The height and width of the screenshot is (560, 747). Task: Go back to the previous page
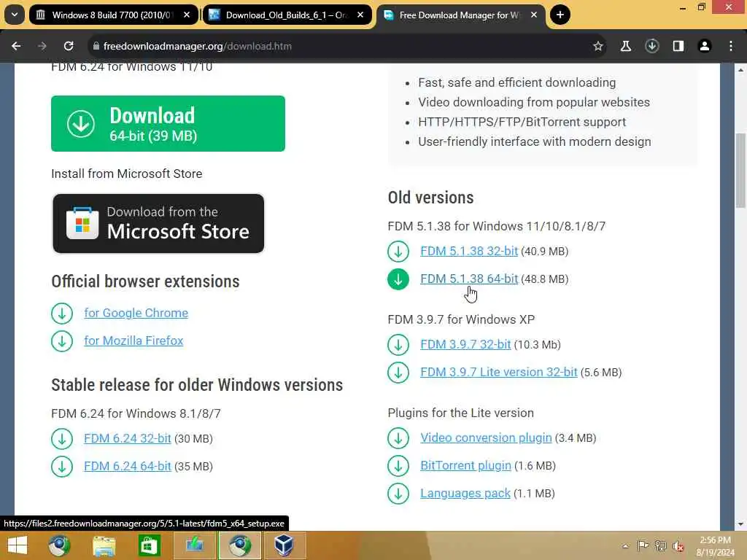tap(16, 46)
